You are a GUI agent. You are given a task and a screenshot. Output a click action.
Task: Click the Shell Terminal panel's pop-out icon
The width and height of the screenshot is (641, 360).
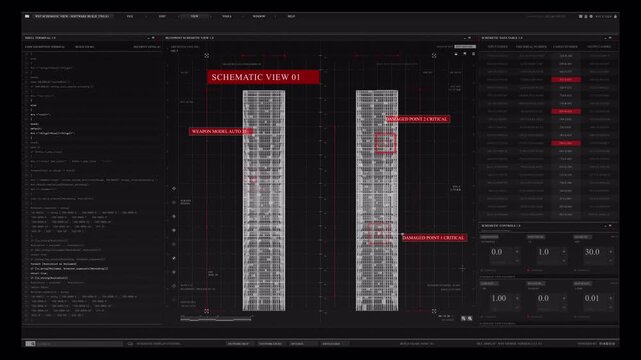[x=153, y=38]
